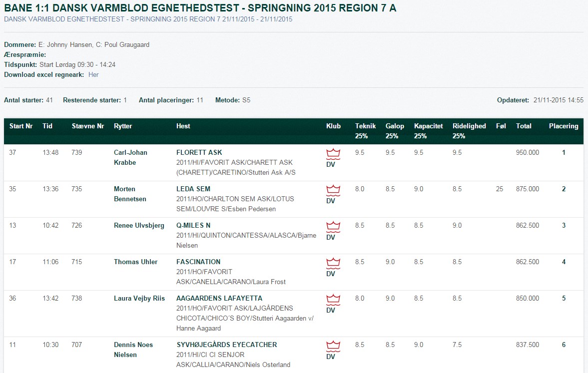Click the Klub column header
Screen dimensions: 588x373
(333, 126)
